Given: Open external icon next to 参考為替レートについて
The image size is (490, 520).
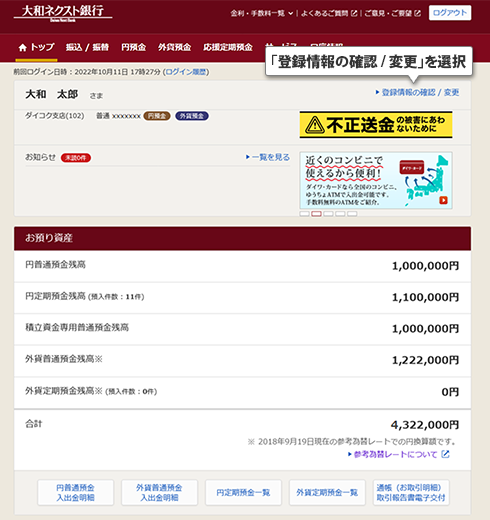Looking at the screenshot, I should tap(445, 454).
